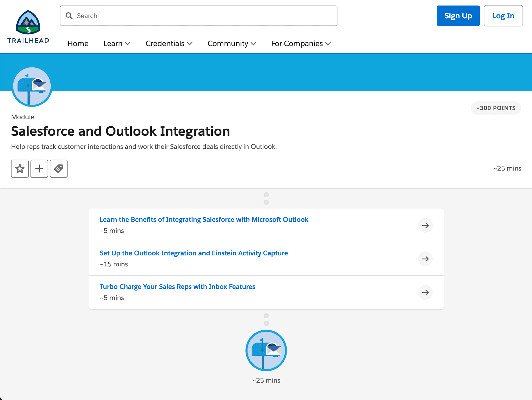The image size is (532, 400).
Task: Click the mailbox badge below the unit list
Action: coord(266,350)
